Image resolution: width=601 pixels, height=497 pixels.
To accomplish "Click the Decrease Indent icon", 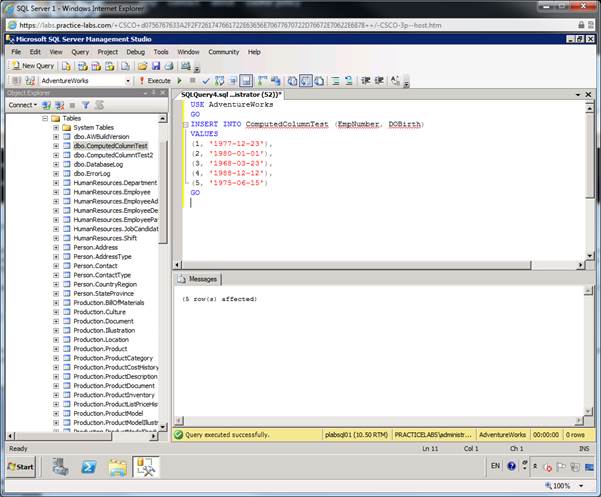I will 366,81.
